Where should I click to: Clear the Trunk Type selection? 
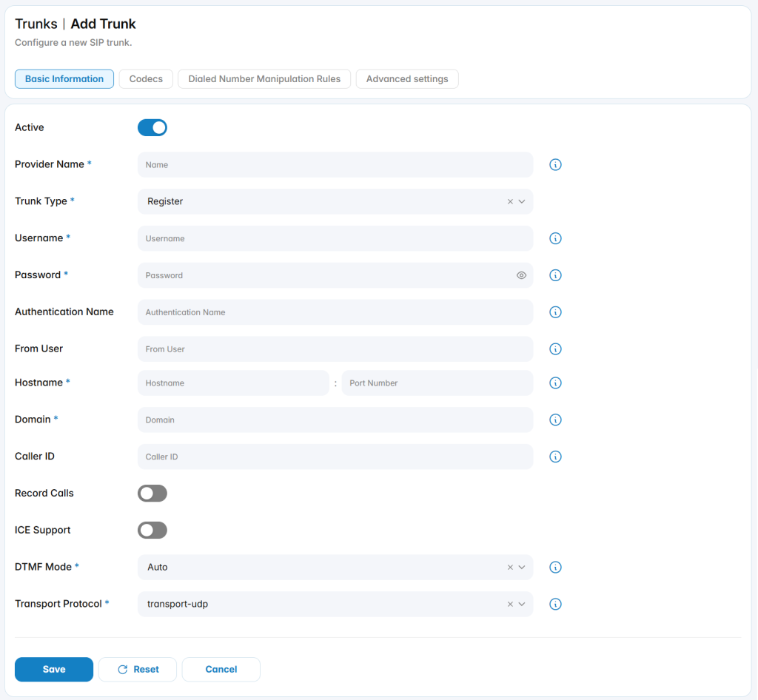click(x=510, y=201)
